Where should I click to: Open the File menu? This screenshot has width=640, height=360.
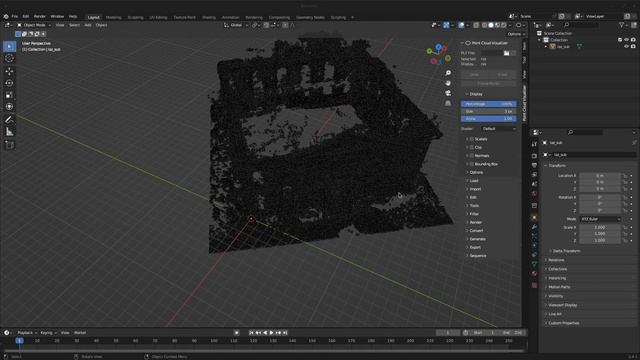(x=15, y=17)
